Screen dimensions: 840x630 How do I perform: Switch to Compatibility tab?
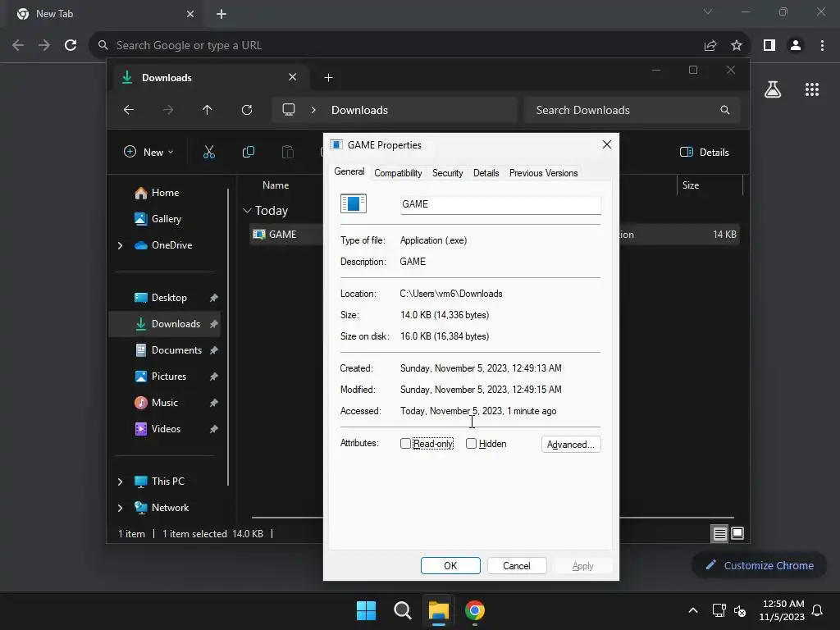[398, 173]
